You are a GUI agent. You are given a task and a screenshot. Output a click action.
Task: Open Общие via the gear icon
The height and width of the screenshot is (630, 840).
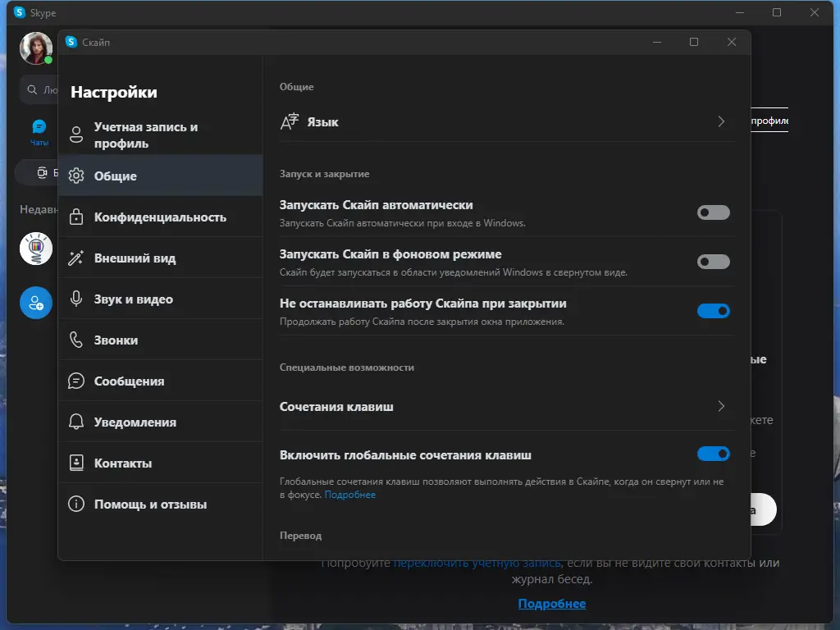tap(75, 176)
